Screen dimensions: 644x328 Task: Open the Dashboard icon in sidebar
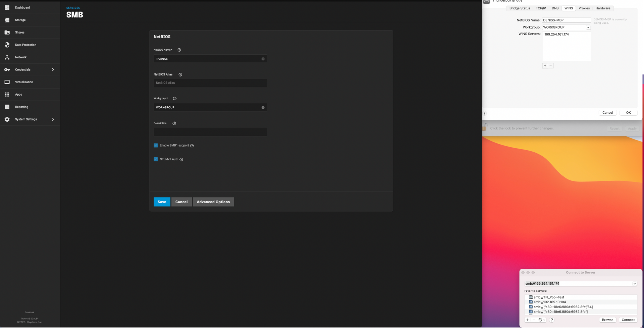pyautogui.click(x=7, y=7)
